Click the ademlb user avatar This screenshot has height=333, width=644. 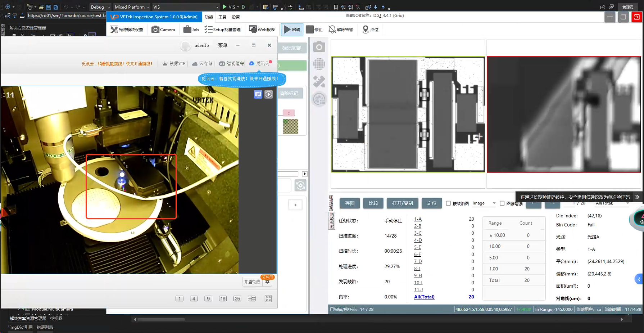pos(186,46)
